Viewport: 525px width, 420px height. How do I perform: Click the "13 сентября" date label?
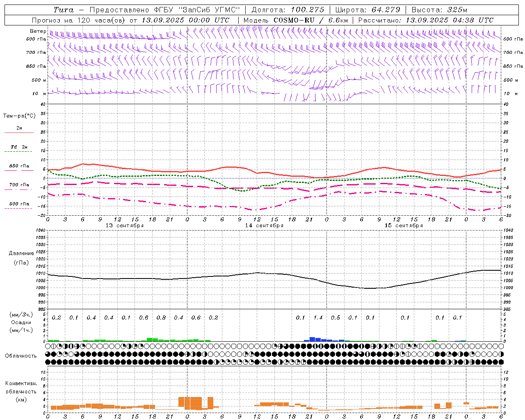(125, 226)
